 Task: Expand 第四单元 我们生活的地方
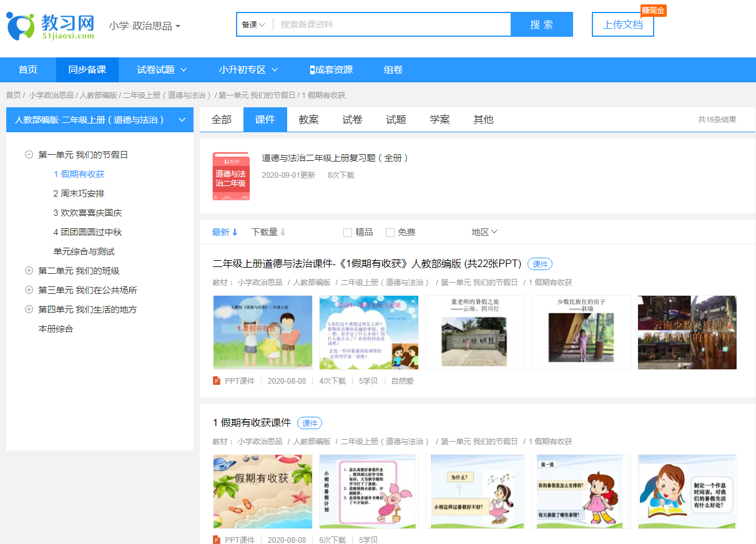(x=29, y=309)
